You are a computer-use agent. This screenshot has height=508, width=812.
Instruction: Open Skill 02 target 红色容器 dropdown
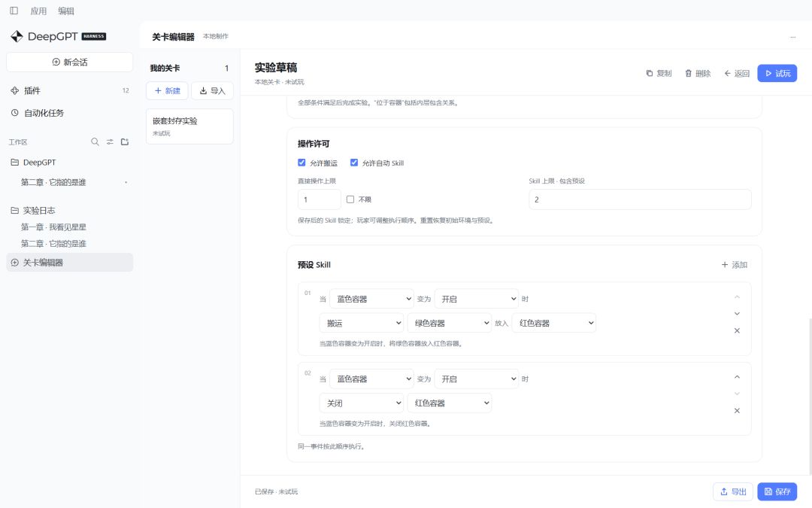coord(450,403)
